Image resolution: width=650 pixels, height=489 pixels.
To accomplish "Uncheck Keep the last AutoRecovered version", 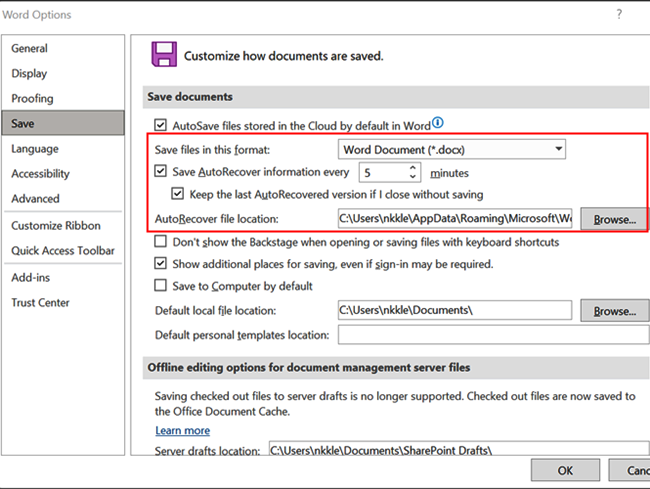I will [x=178, y=194].
